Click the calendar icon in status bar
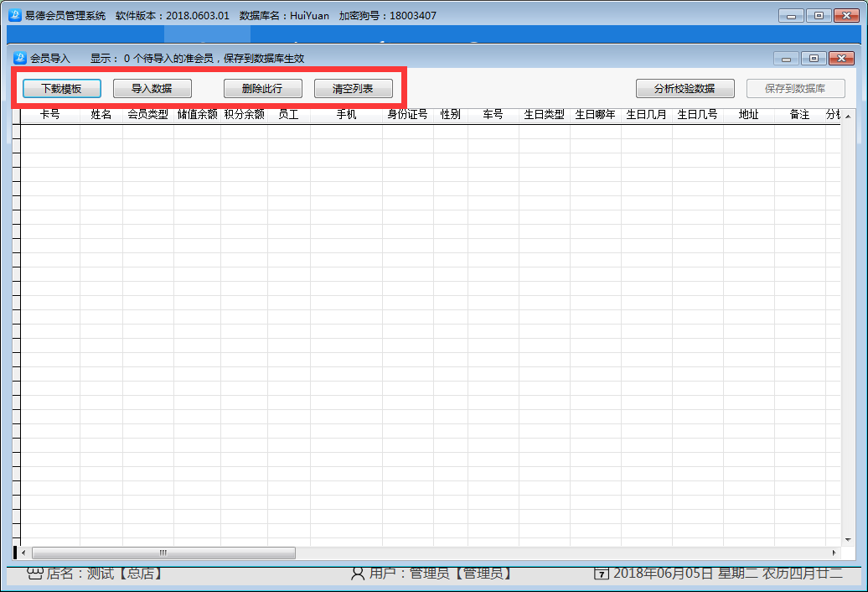This screenshot has height=592, width=868. point(602,574)
